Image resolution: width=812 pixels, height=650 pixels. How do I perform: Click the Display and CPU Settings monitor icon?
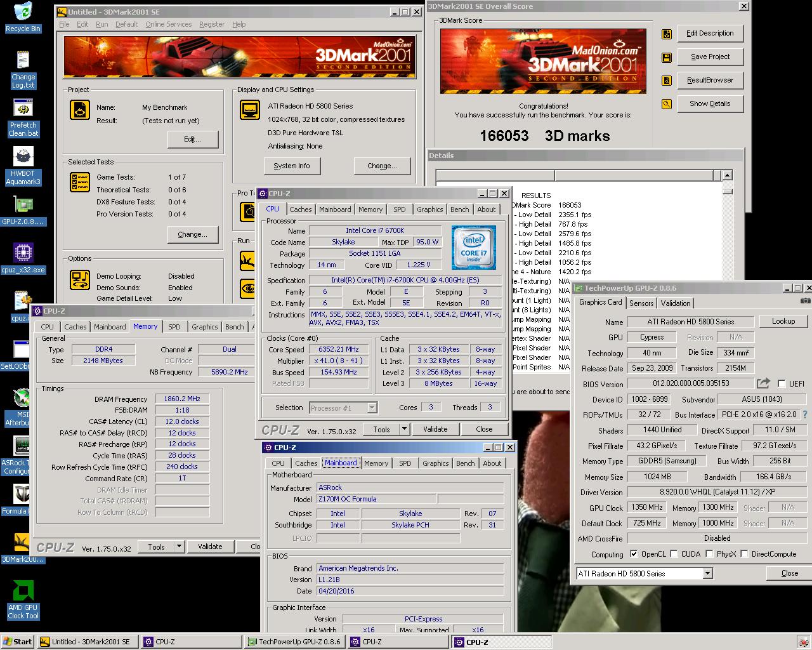[x=249, y=109]
